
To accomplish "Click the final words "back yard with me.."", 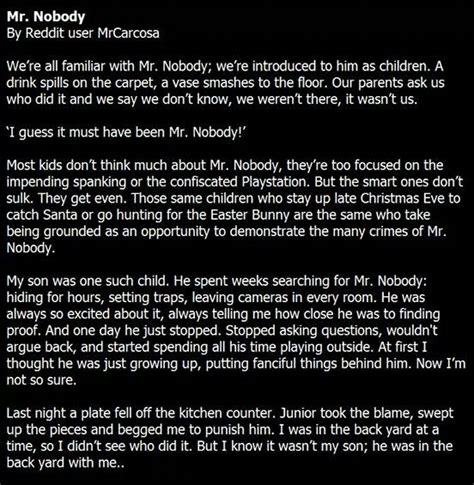I will click(65, 463).
